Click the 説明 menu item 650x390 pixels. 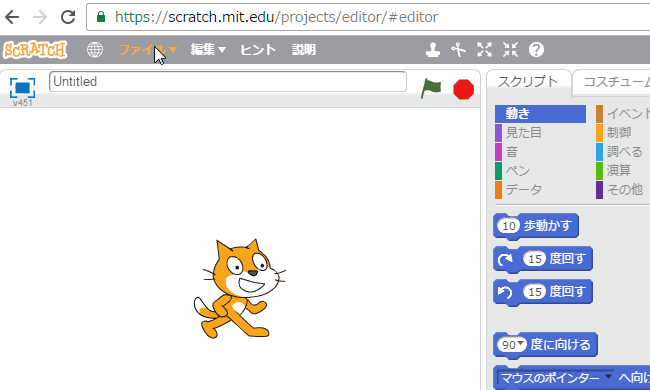[303, 50]
